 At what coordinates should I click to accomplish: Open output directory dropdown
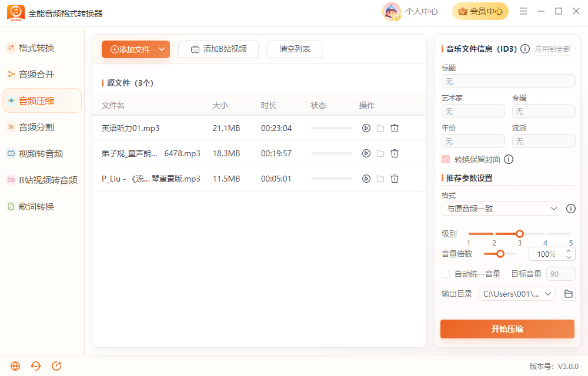pos(517,294)
